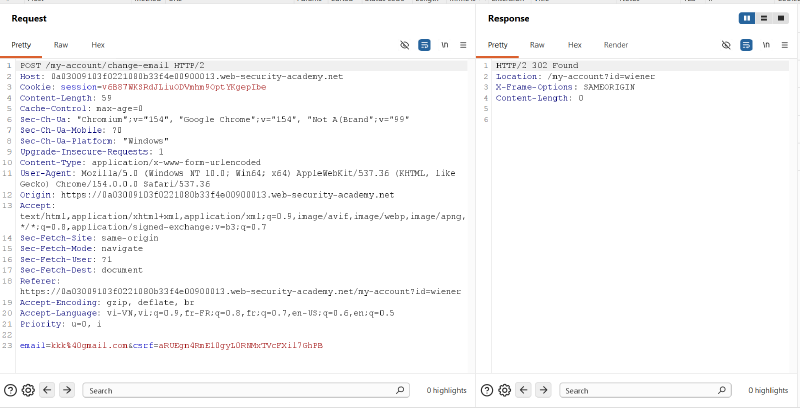Open Request panel hamburger options menu
800x408 pixels.
[x=463, y=45]
